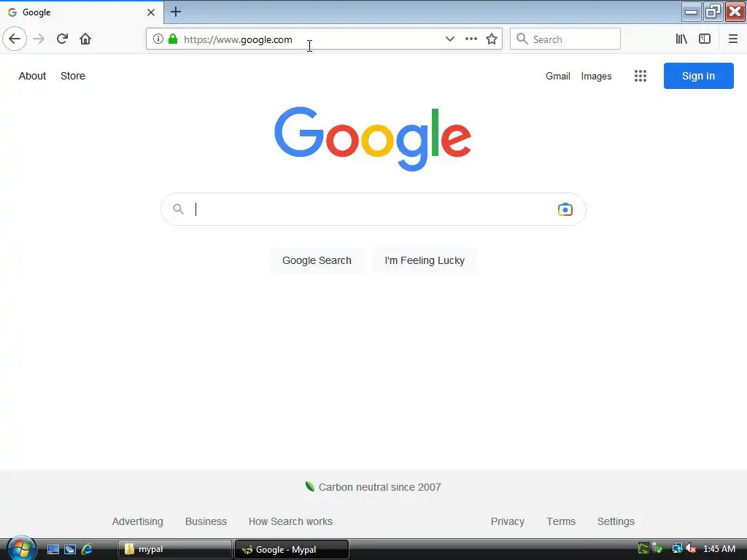The width and height of the screenshot is (747, 560).
Task: Open the Privacy footer link
Action: pos(508,521)
